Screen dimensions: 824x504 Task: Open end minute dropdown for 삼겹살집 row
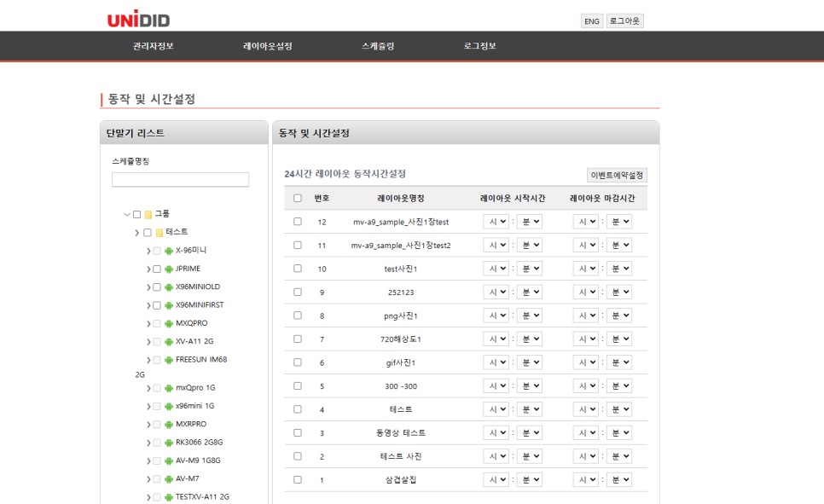pyautogui.click(x=619, y=479)
